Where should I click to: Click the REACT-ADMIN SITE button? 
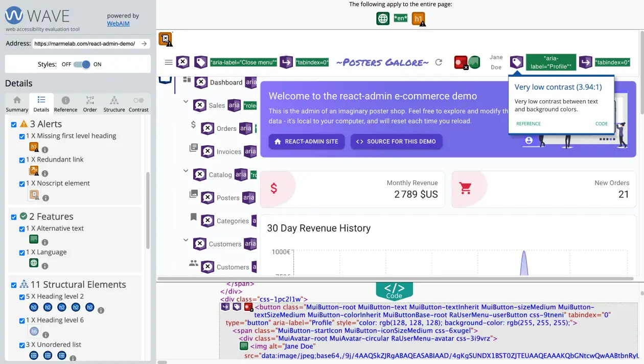[307, 142]
